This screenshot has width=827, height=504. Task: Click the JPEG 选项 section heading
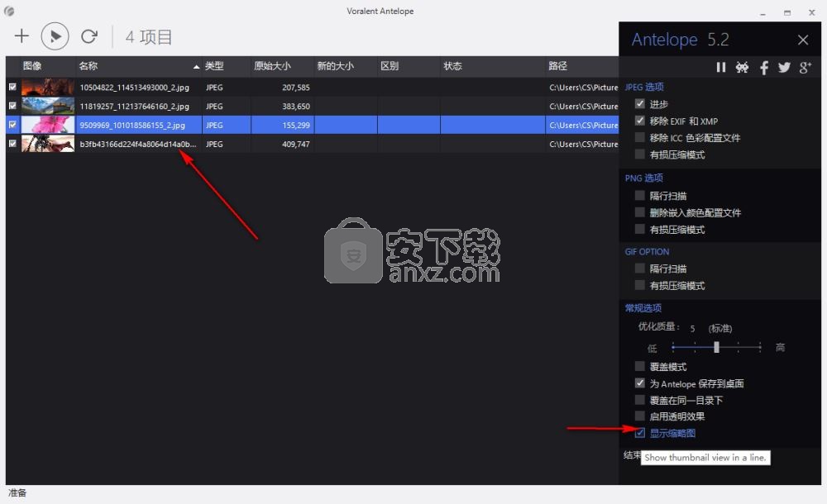tap(644, 87)
